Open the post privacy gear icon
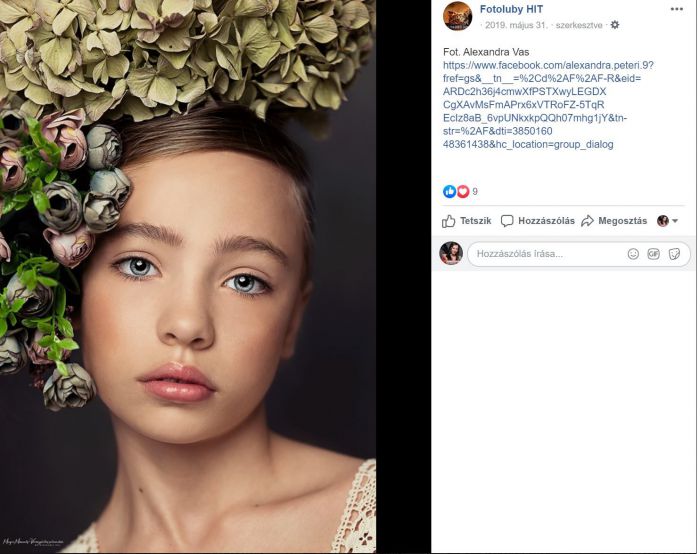This screenshot has width=700, height=554. [615, 25]
